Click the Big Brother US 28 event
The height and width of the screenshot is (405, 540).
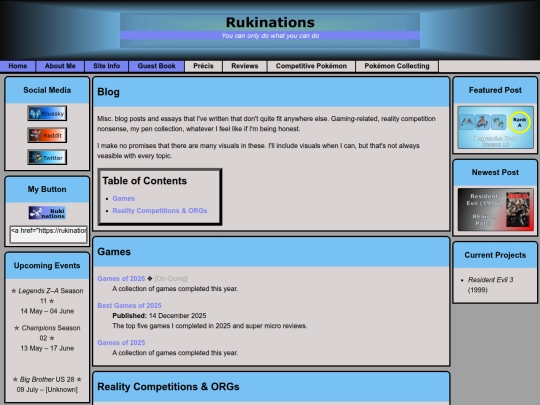(x=47, y=380)
